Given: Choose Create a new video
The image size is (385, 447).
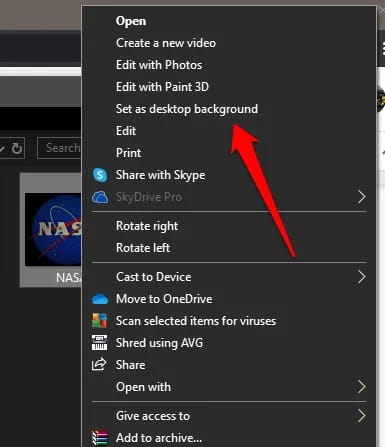Looking at the screenshot, I should [166, 43].
